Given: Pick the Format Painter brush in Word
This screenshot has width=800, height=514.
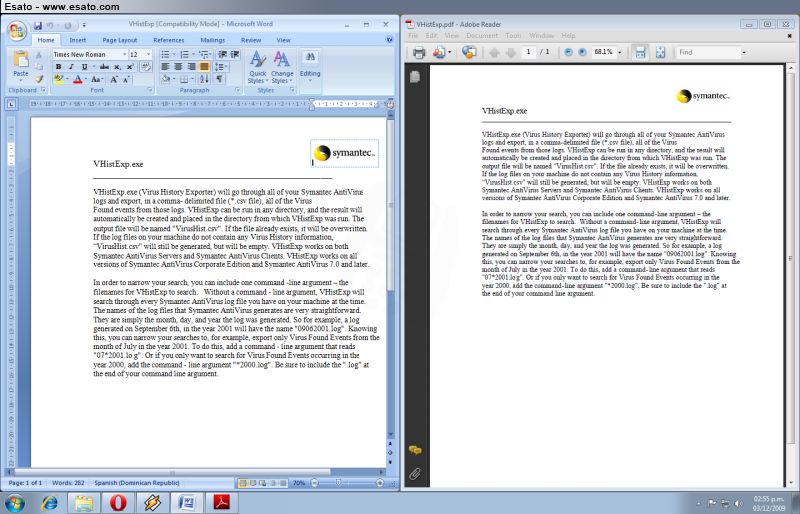Looking at the screenshot, I should pos(39,79).
